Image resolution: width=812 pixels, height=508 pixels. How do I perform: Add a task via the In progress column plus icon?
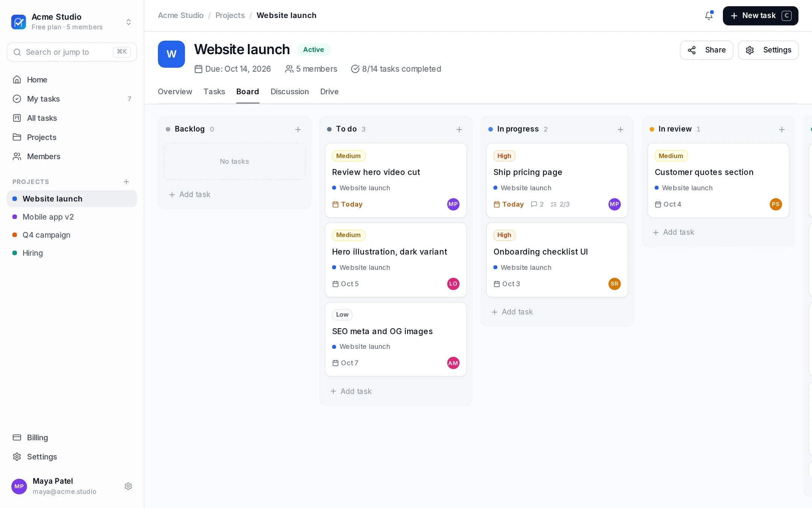point(620,129)
